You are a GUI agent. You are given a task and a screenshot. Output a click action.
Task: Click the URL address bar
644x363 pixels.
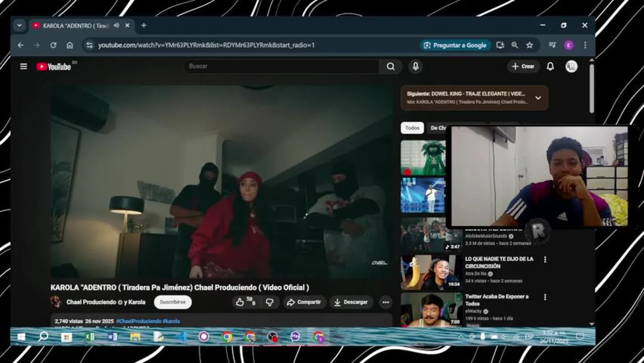(x=252, y=45)
